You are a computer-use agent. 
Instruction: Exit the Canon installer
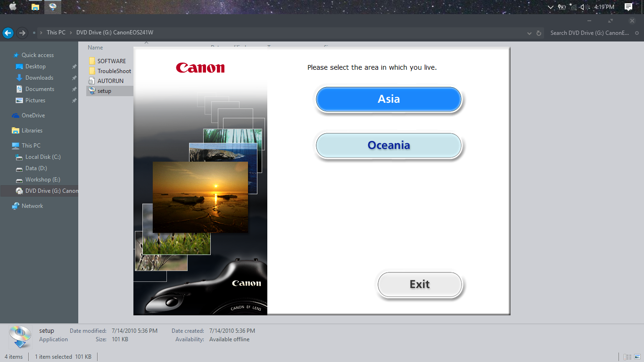[x=420, y=284]
